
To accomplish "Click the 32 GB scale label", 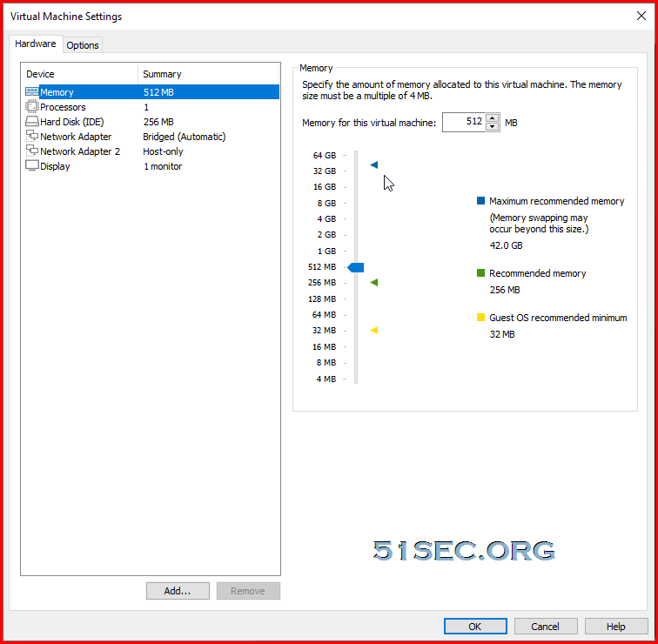I will coord(325,171).
